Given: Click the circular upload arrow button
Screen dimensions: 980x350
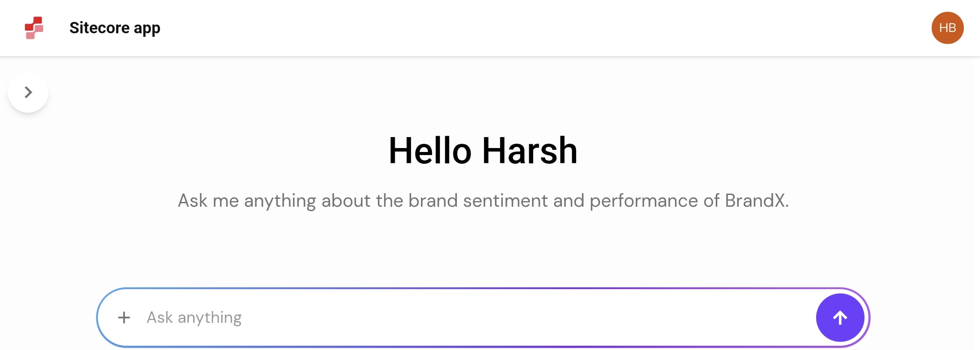Looking at the screenshot, I should [839, 317].
